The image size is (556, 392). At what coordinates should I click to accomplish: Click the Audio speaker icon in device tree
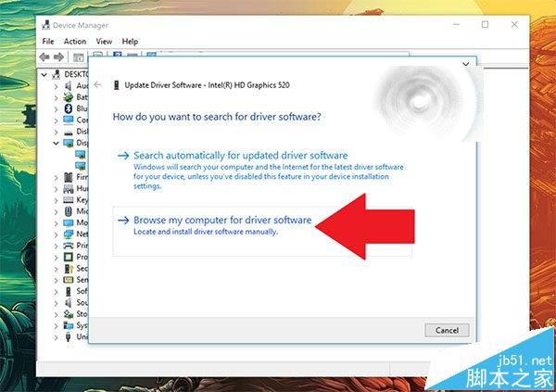(68, 86)
